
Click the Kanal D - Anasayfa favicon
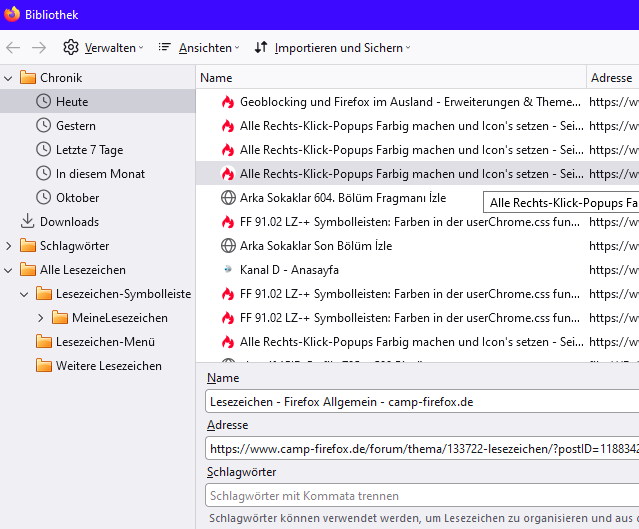click(228, 269)
